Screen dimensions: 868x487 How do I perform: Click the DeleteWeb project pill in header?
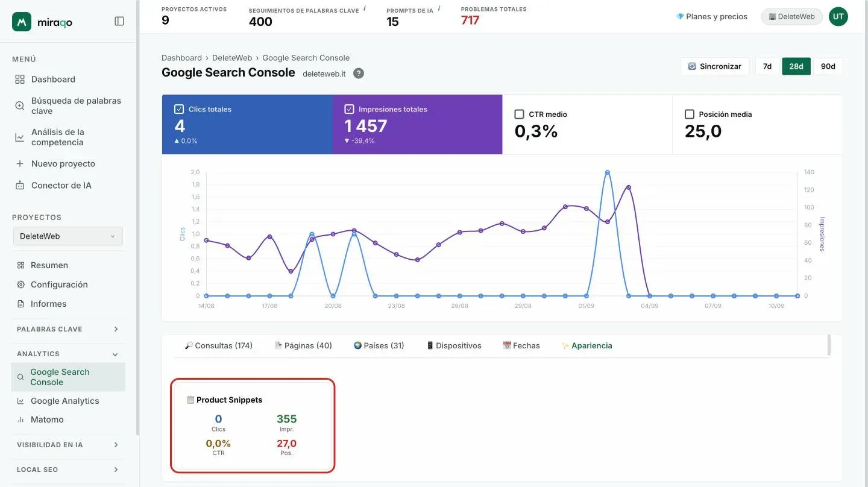791,17
